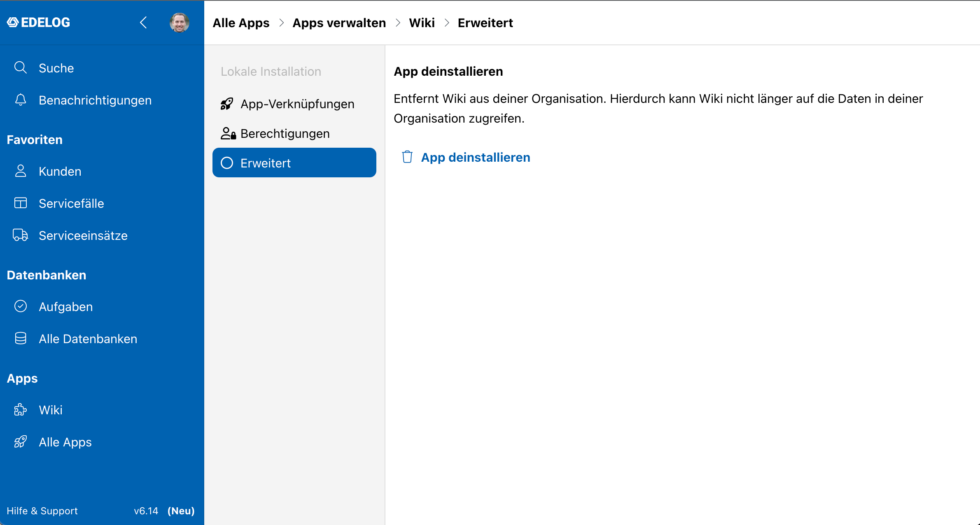Click the Wiki puzzle piece icon
The width and height of the screenshot is (980, 525).
pyautogui.click(x=20, y=410)
